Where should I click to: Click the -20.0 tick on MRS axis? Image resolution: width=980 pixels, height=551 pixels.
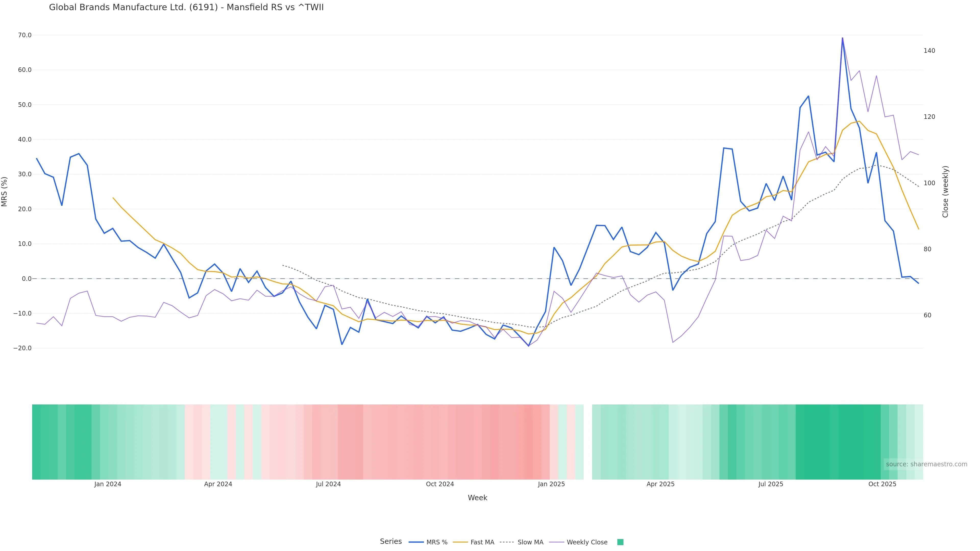(22, 348)
